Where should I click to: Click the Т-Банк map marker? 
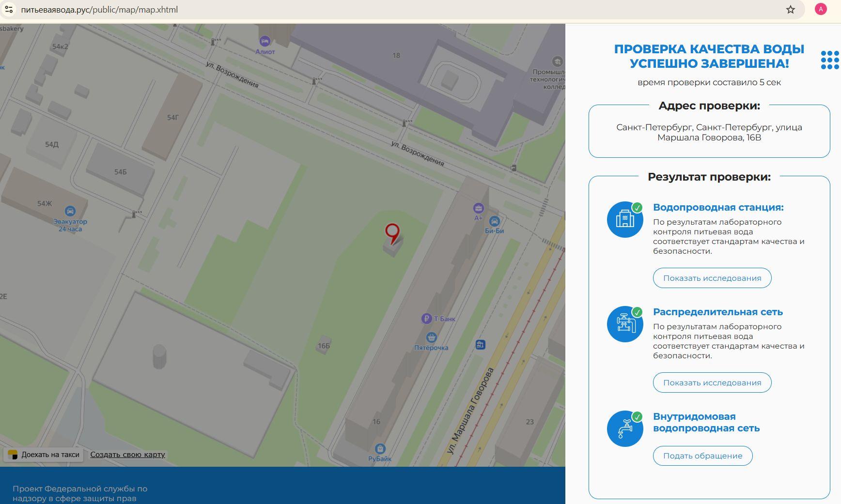(426, 319)
